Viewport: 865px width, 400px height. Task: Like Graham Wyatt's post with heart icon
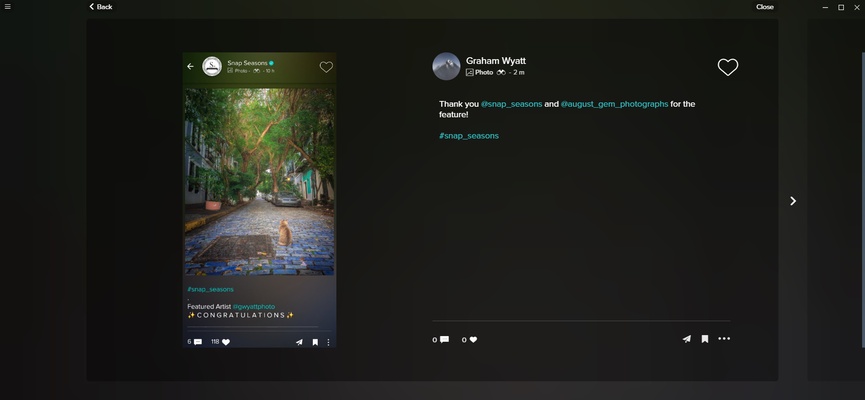click(x=728, y=67)
